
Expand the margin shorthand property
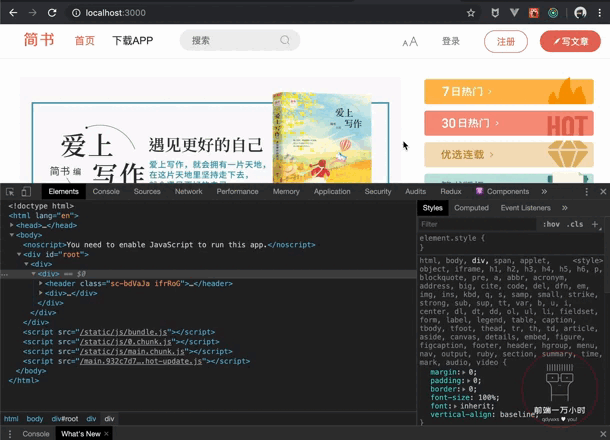463,372
